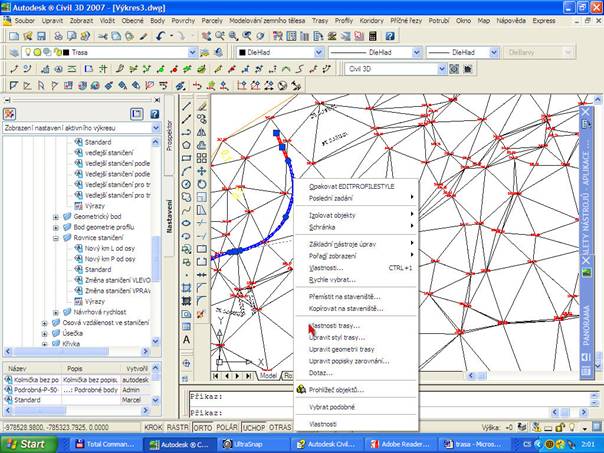Image resolution: width=604 pixels, height=453 pixels.
Task: Expand the Geometrický bod tree node
Action: coord(56,217)
